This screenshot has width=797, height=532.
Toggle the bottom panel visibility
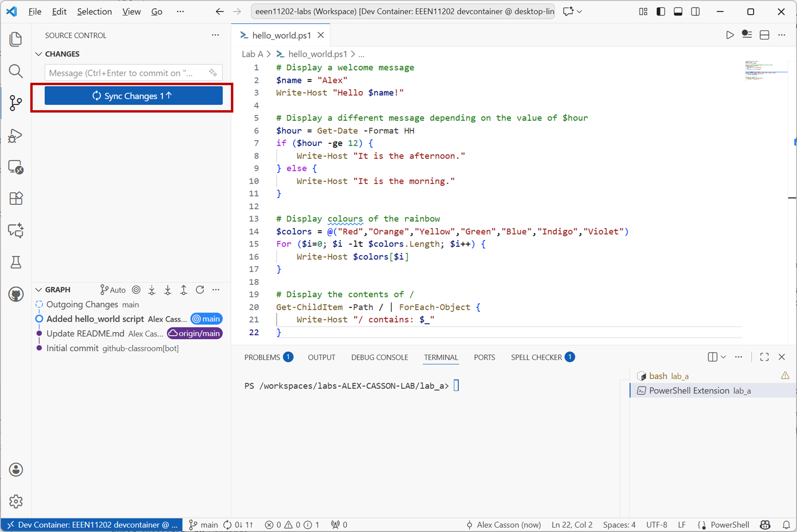click(678, 12)
